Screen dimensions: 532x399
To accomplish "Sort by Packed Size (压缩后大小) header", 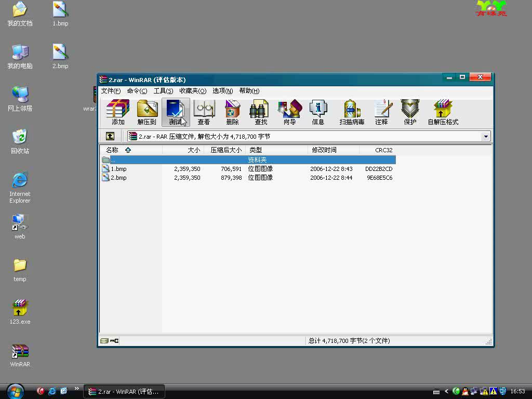I will [224, 150].
